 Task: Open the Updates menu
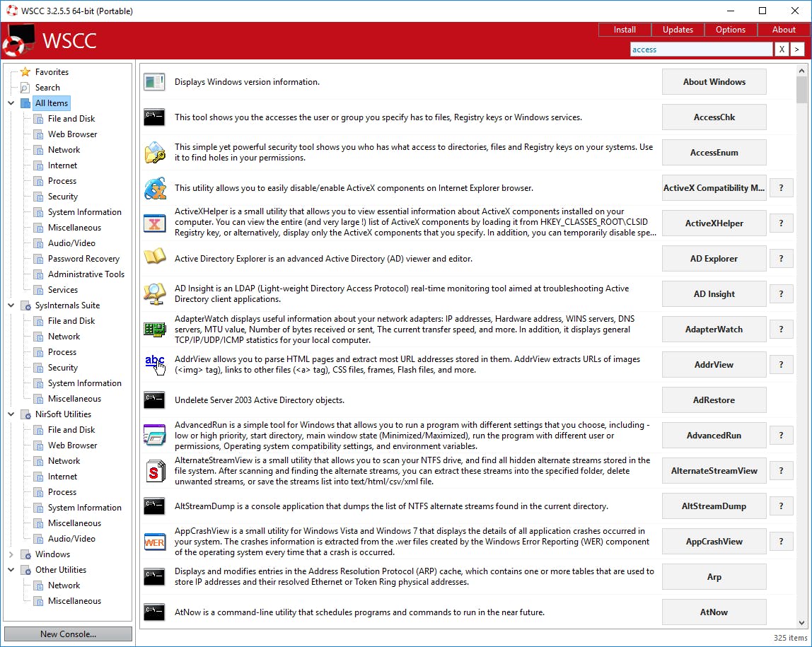tap(678, 30)
